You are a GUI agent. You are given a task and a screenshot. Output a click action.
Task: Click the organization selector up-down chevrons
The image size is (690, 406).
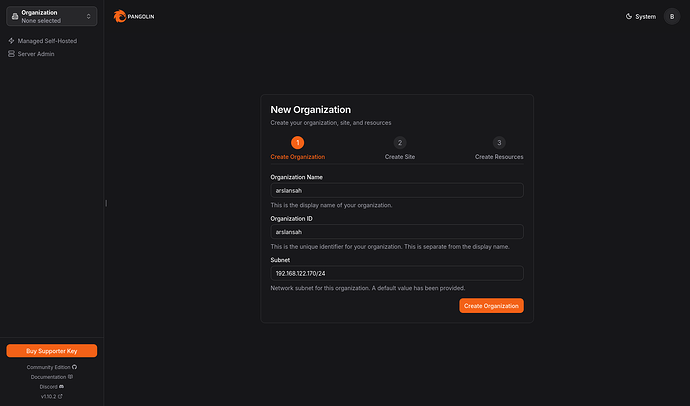pos(89,16)
